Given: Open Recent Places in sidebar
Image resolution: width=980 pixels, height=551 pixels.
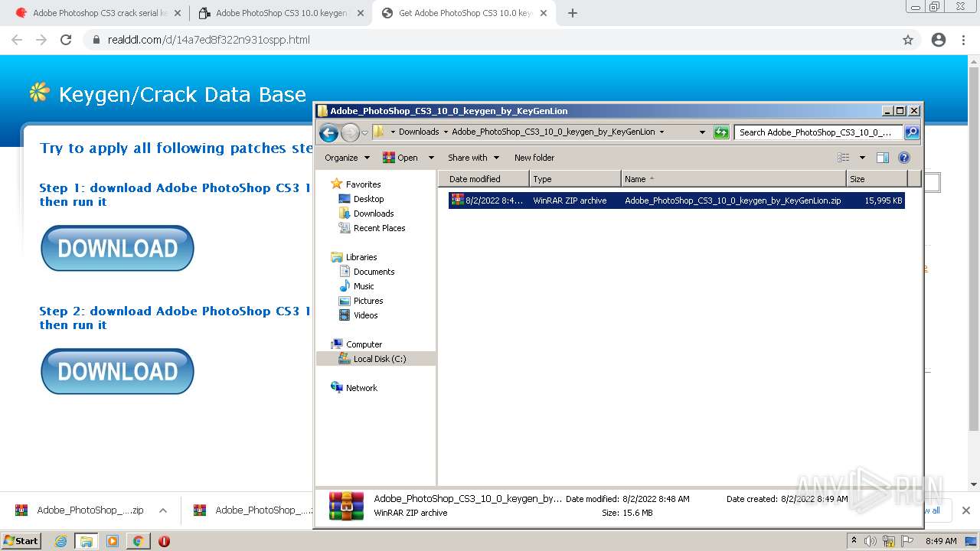Looking at the screenshot, I should coord(379,228).
